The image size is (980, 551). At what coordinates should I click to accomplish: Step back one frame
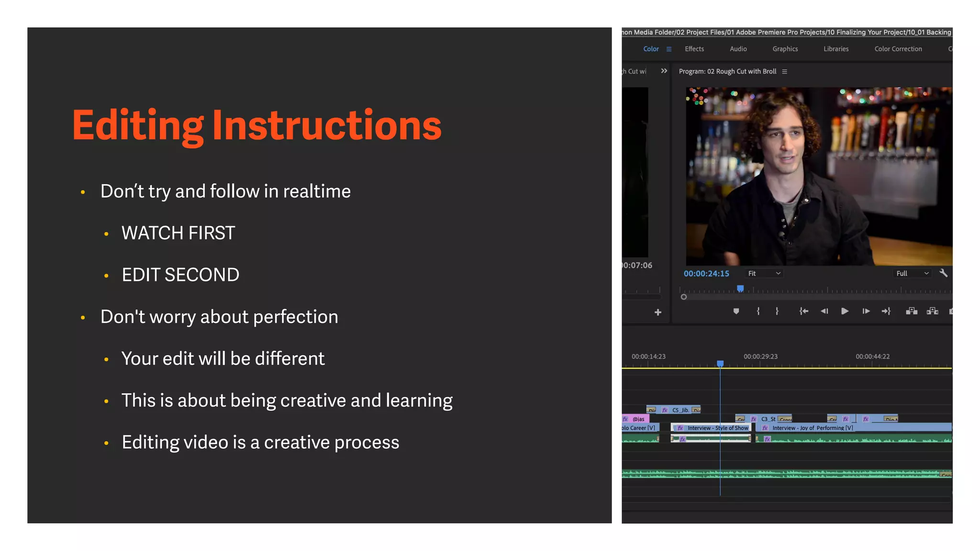(x=824, y=311)
